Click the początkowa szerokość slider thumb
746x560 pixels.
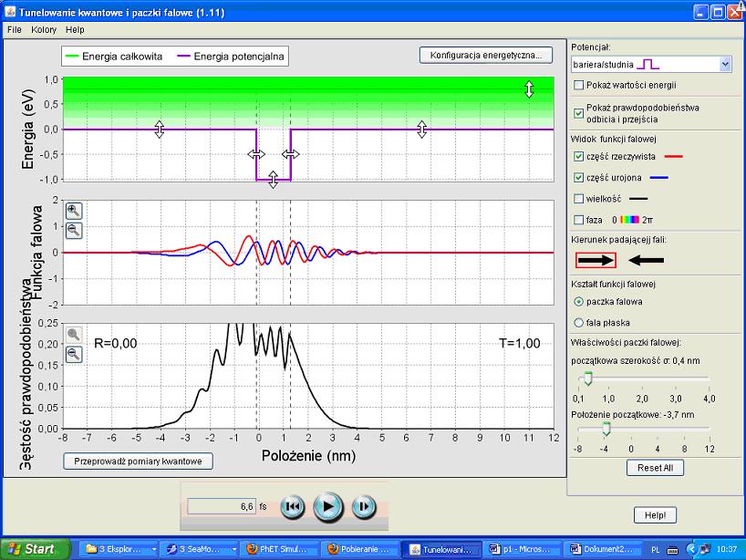[588, 379]
